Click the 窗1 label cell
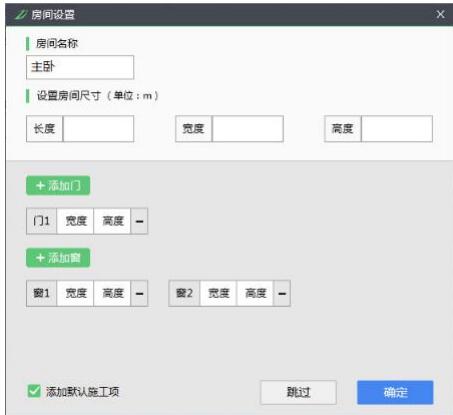The image size is (453, 415). tap(42, 293)
